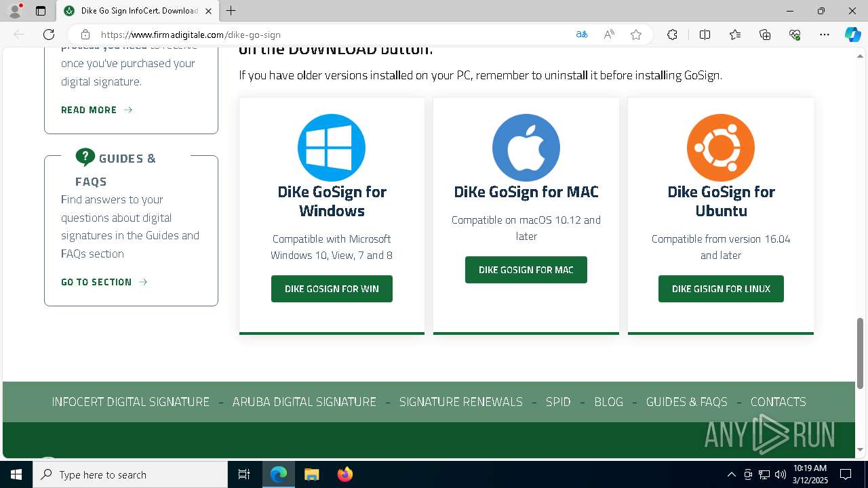Click DIKE GISIGN FOR LINUX button
868x488 pixels.
click(x=721, y=289)
